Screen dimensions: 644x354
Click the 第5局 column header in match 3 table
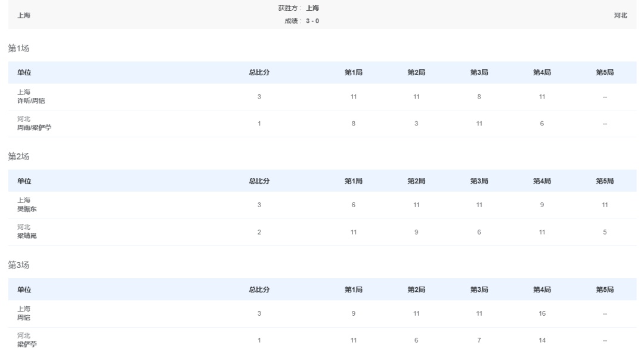click(x=605, y=290)
